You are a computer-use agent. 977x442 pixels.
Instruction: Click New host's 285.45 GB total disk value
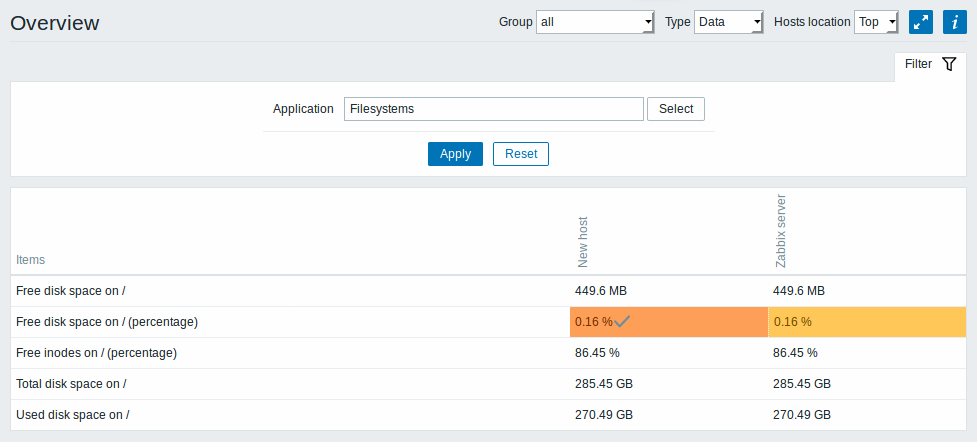click(x=604, y=384)
